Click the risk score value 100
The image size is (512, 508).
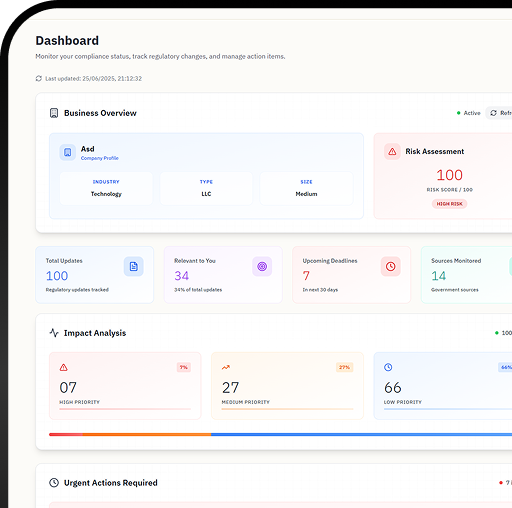pos(449,175)
